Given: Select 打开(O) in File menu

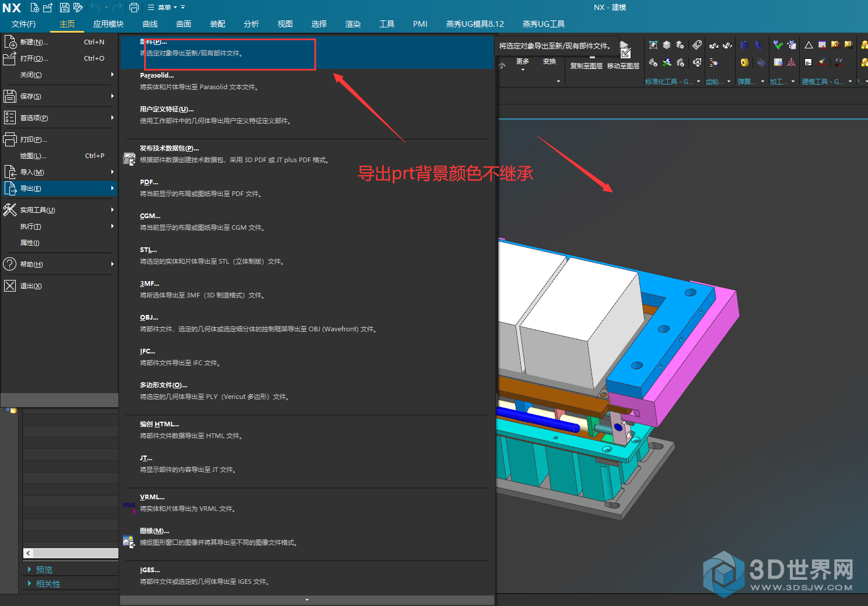Looking at the screenshot, I should tap(60, 58).
